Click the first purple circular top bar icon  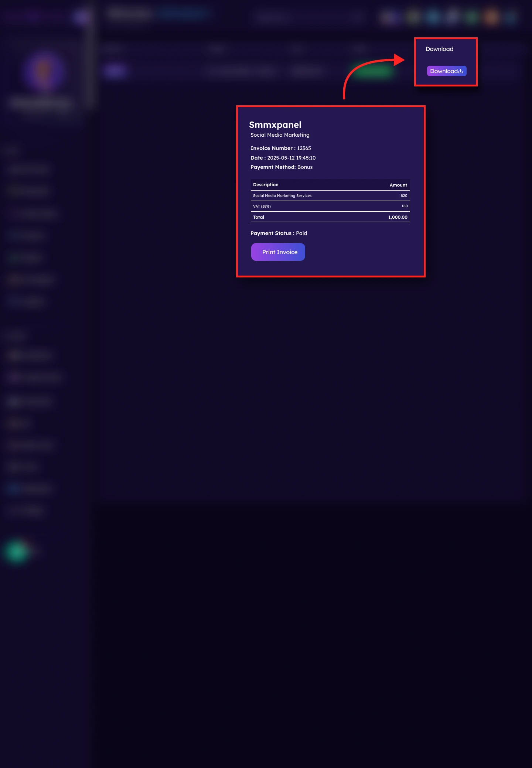pos(389,17)
